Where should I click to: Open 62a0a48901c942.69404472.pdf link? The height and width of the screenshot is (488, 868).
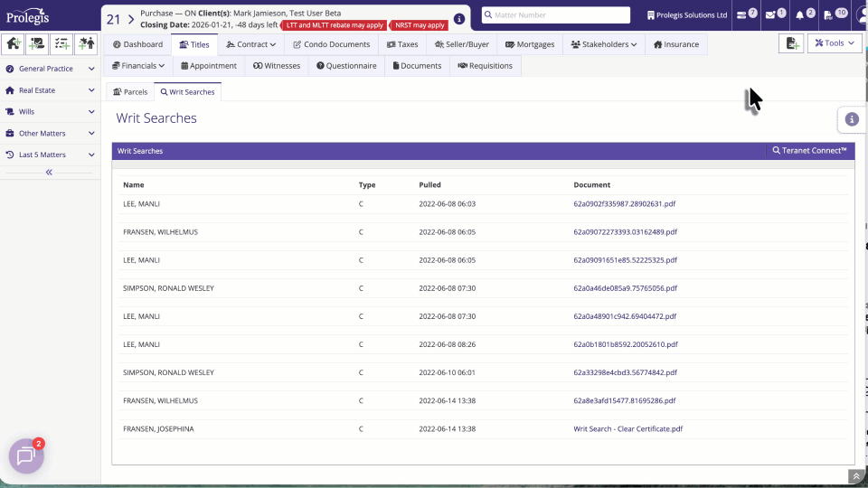pos(625,316)
